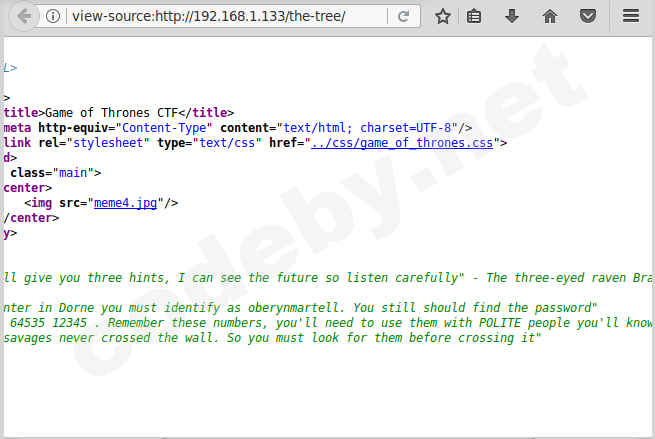The width and height of the screenshot is (655, 439).
Task: Click the href attribute name
Action: (283, 143)
